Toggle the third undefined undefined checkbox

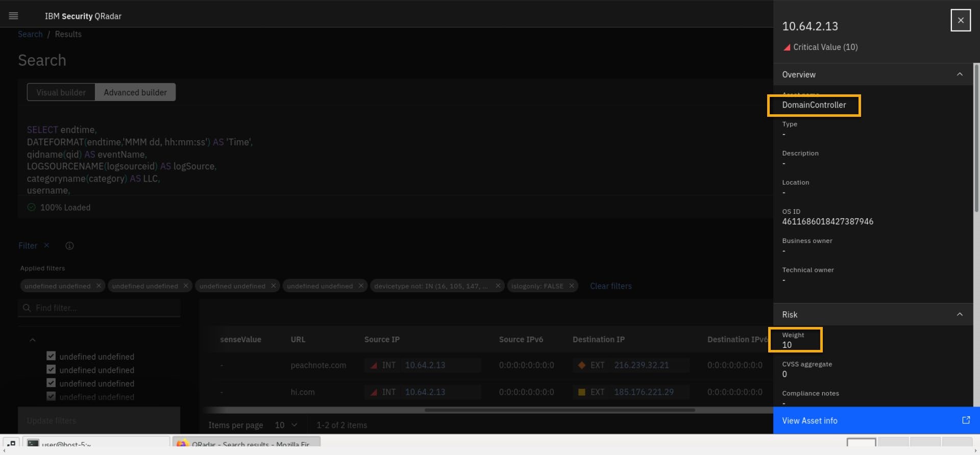[x=51, y=383]
